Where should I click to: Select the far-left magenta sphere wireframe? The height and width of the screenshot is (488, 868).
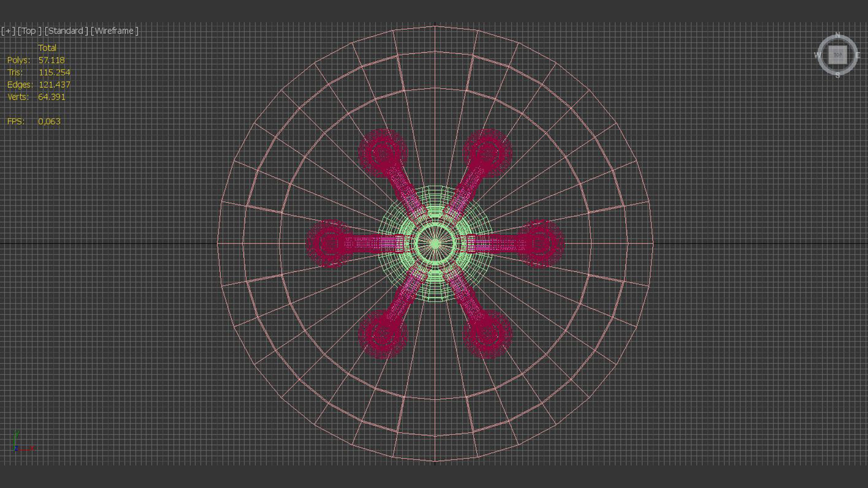[x=330, y=244]
